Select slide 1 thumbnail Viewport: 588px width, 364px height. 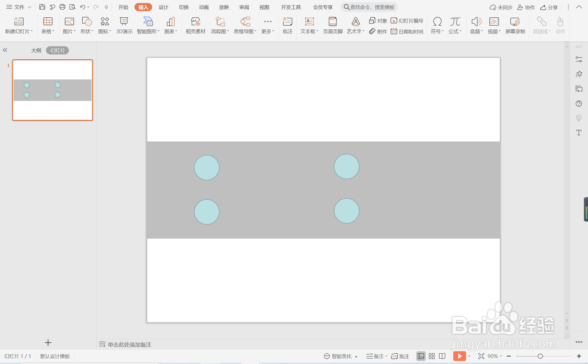tap(53, 90)
